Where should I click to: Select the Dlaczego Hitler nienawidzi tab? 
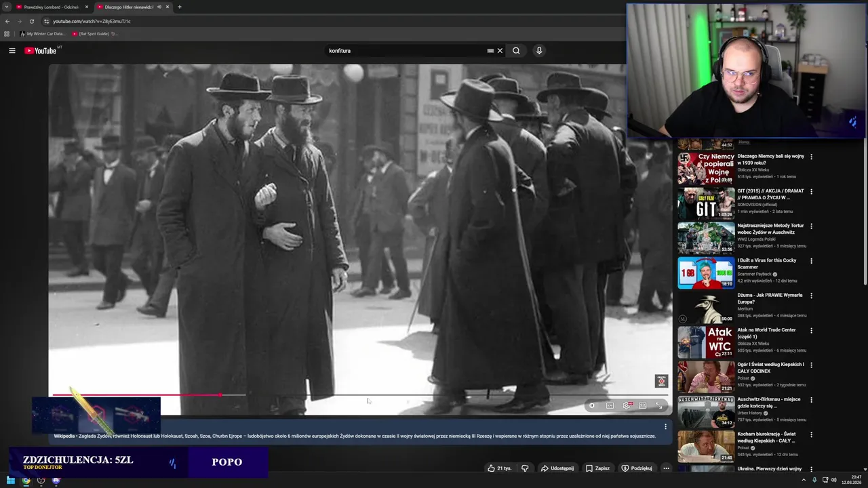pyautogui.click(x=129, y=7)
